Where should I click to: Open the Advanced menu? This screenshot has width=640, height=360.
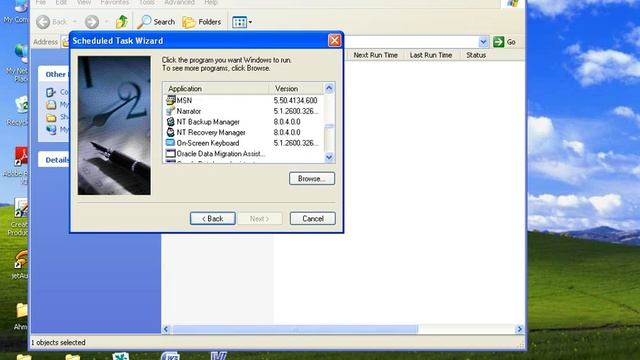point(179,2)
